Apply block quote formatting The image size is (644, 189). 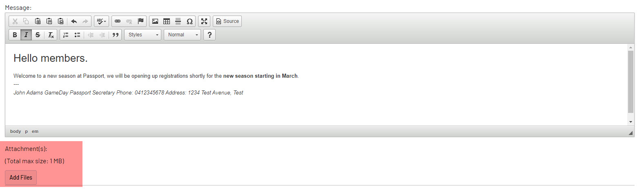pyautogui.click(x=116, y=35)
